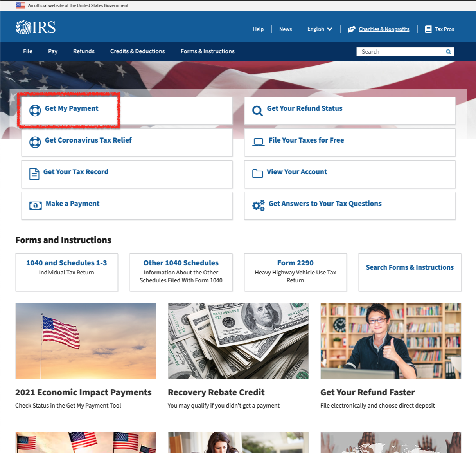The width and height of the screenshot is (476, 453).
Task: Click 'File electronically and choose direct deposit' text
Action: (377, 406)
